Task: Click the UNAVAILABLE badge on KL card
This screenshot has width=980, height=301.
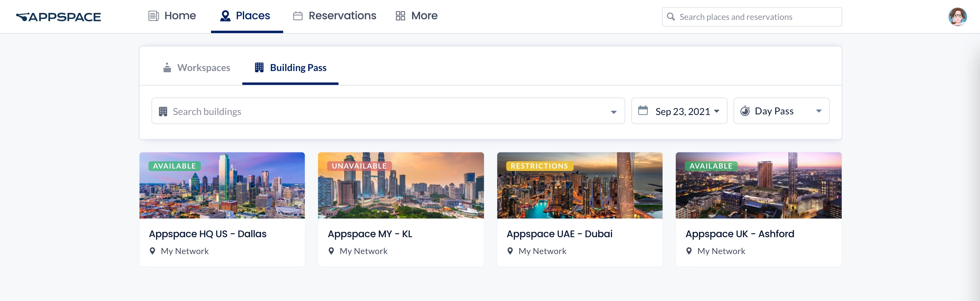Action: [x=359, y=166]
